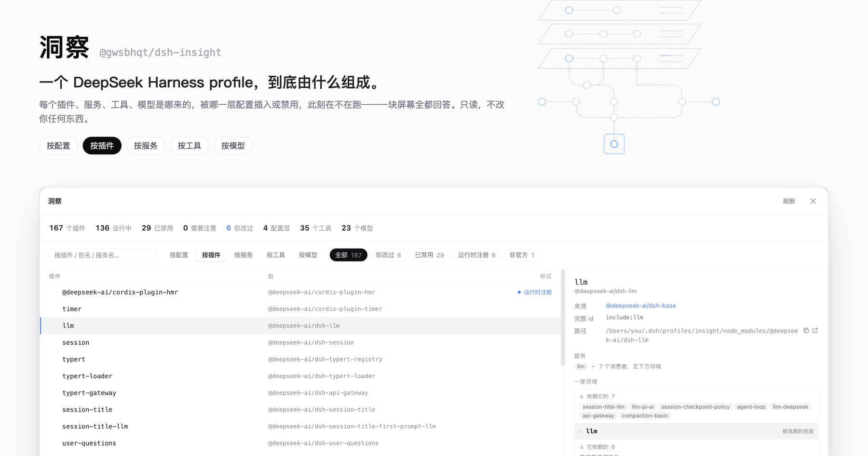
Task: Click the 标记 column header
Action: pyautogui.click(x=546, y=276)
